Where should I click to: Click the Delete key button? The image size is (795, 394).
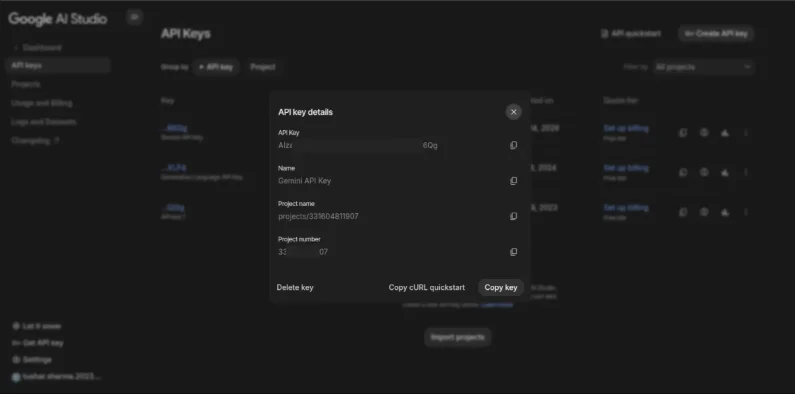295,288
